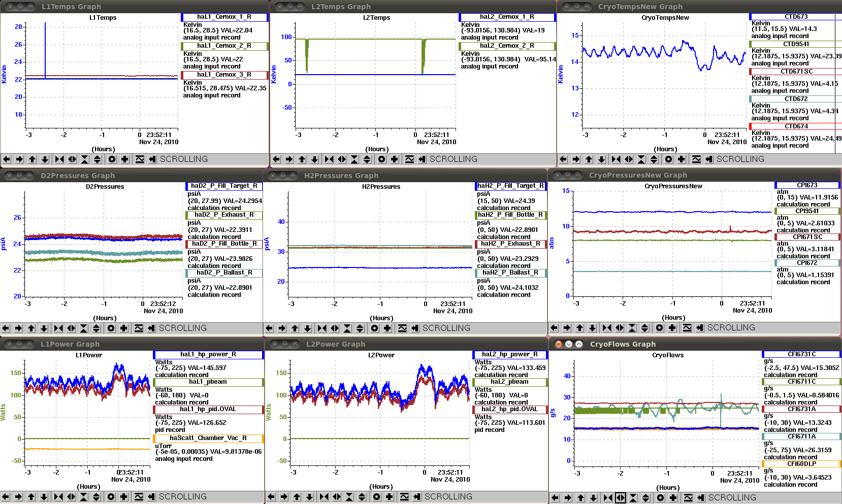
Task: Pan right in the CryoTempsNew Graph toolbar
Action: (x=576, y=159)
